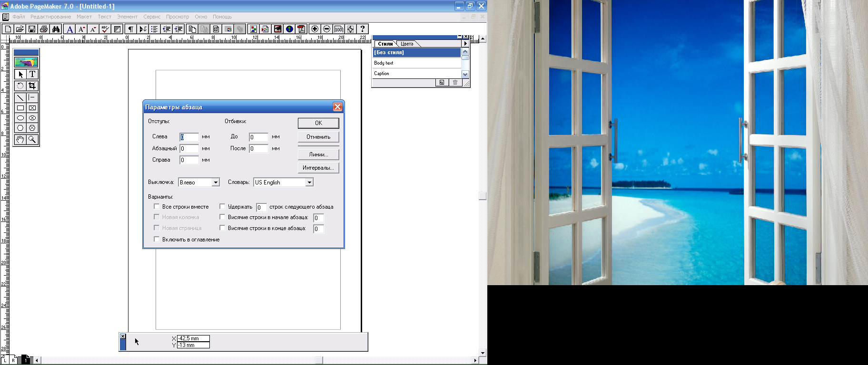Select the Text tool in toolbox
Viewport: 868px width, 365px height.
click(x=32, y=74)
